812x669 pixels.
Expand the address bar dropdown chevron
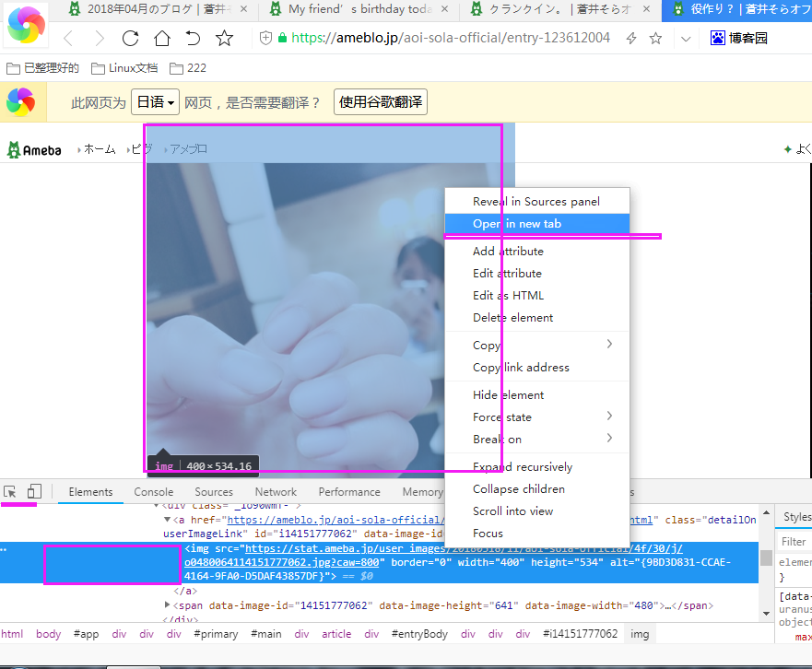tap(686, 39)
